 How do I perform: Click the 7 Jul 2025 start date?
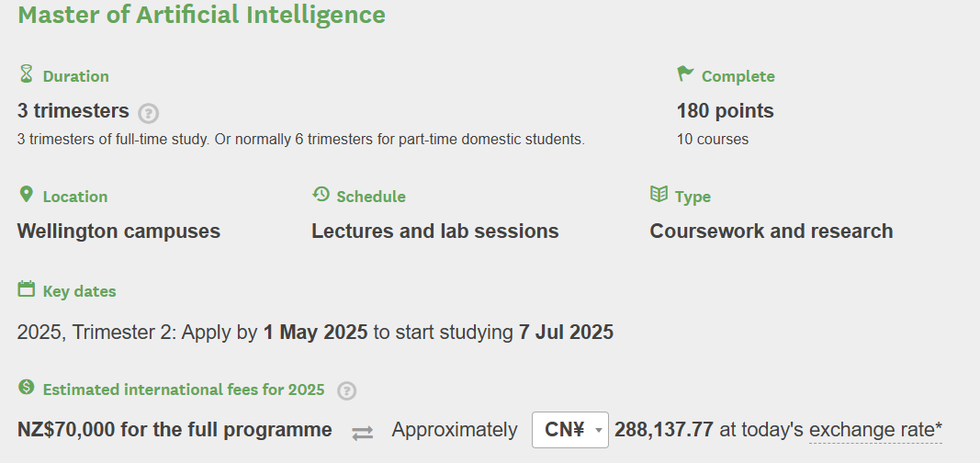point(567,333)
